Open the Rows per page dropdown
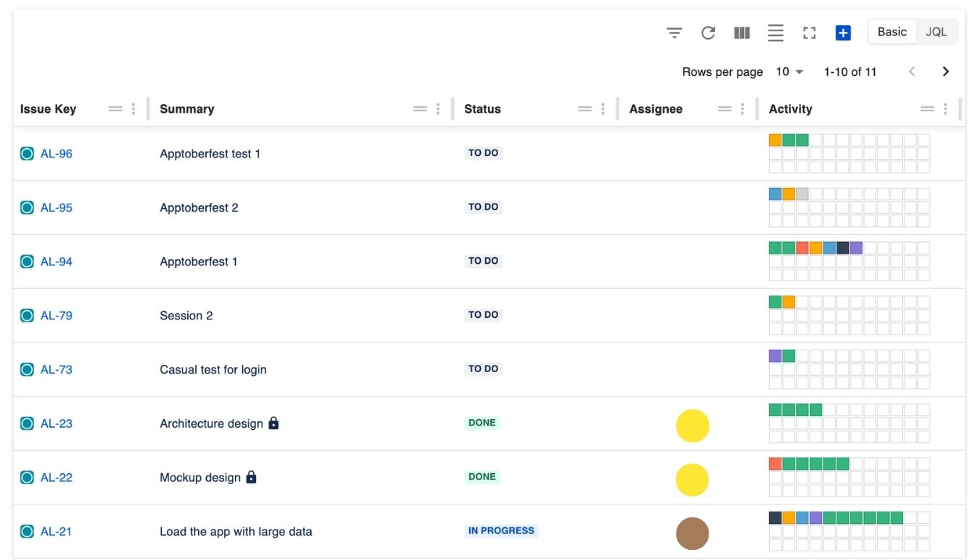 point(789,72)
